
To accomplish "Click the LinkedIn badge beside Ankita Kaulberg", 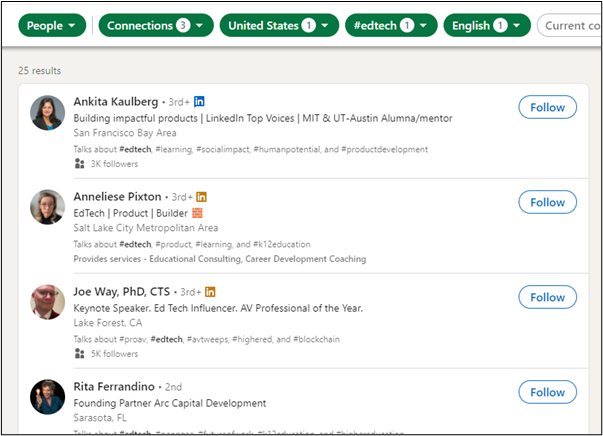I will pos(199,102).
